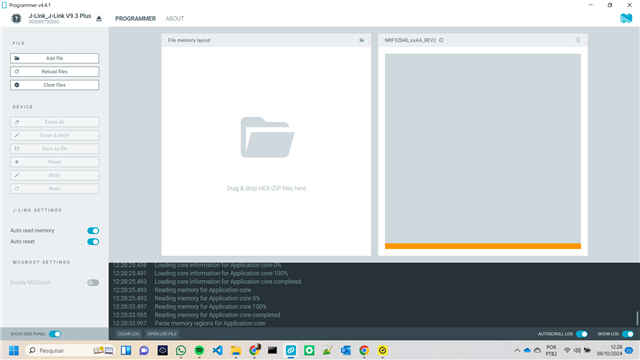Click the device icon in NRF52840 panel header
The height and width of the screenshot is (360, 640).
[578, 40]
